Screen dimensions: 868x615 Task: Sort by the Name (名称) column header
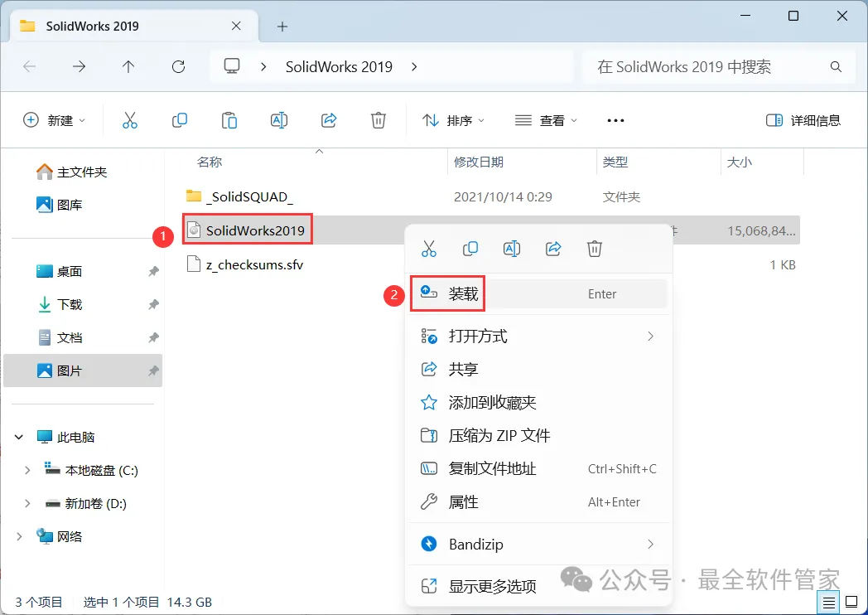210,162
